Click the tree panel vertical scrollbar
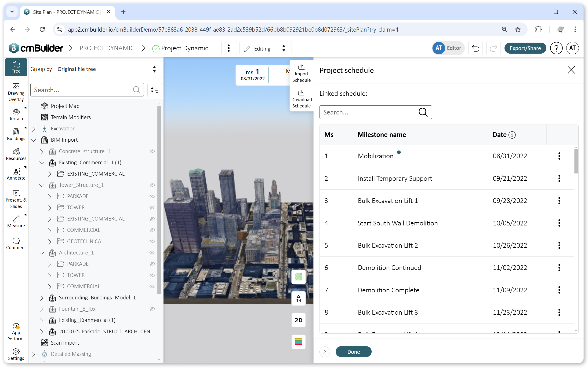The image size is (588, 368). pos(159,200)
